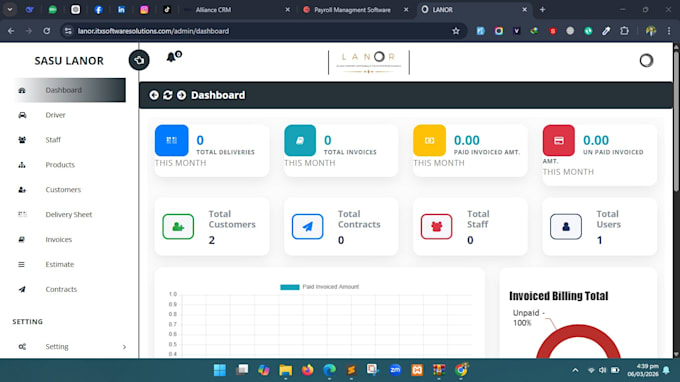The height and width of the screenshot is (382, 680).
Task: Click the Total Contracts paper-plane icon
Action: pos(307,226)
